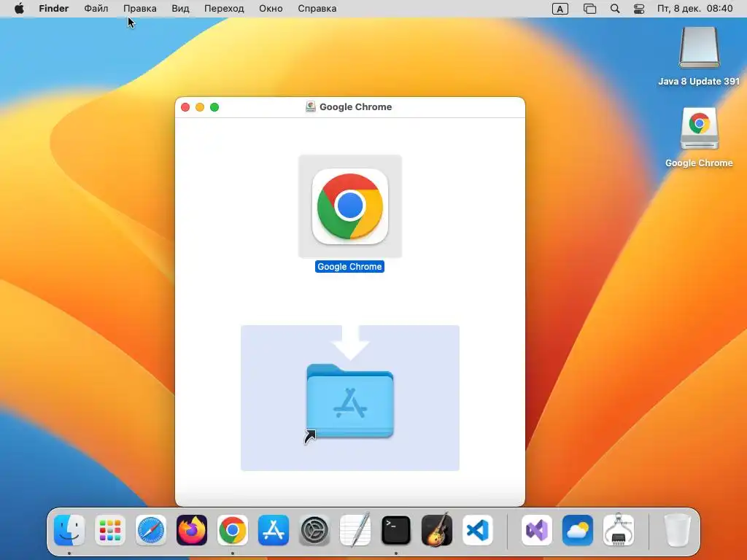Select the Google Chrome app icon in installer window
The image size is (747, 560).
pos(349,206)
